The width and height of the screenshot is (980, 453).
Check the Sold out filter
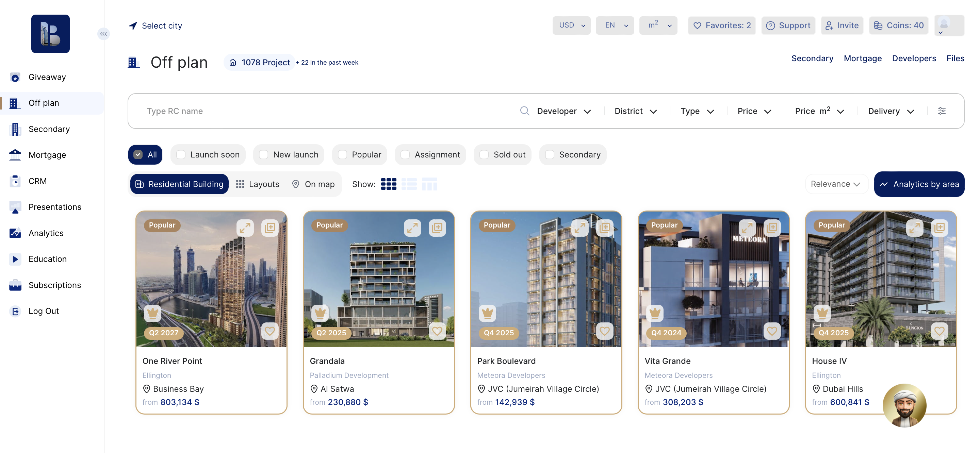coord(484,154)
